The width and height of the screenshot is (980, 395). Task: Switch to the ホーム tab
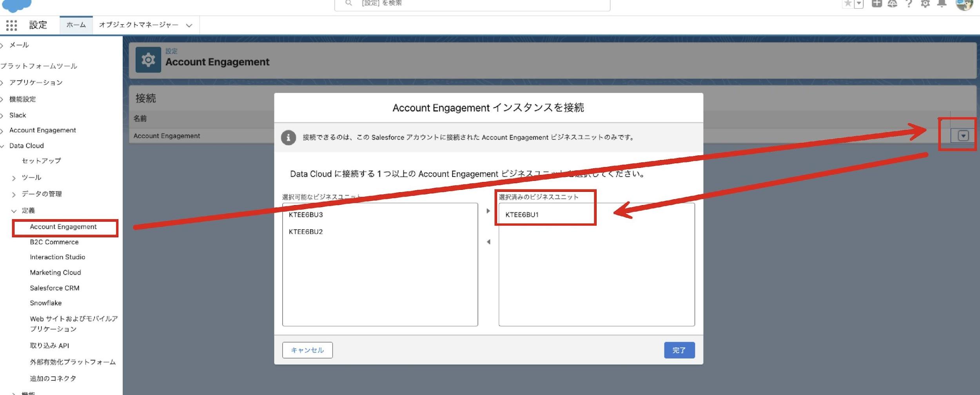coord(76,25)
